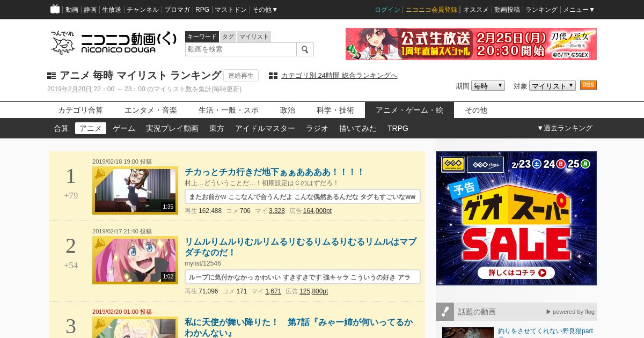This screenshot has height=338, width=644.
Task: Click pencil icon in 話題の動画 header
Action: pyautogui.click(x=445, y=311)
